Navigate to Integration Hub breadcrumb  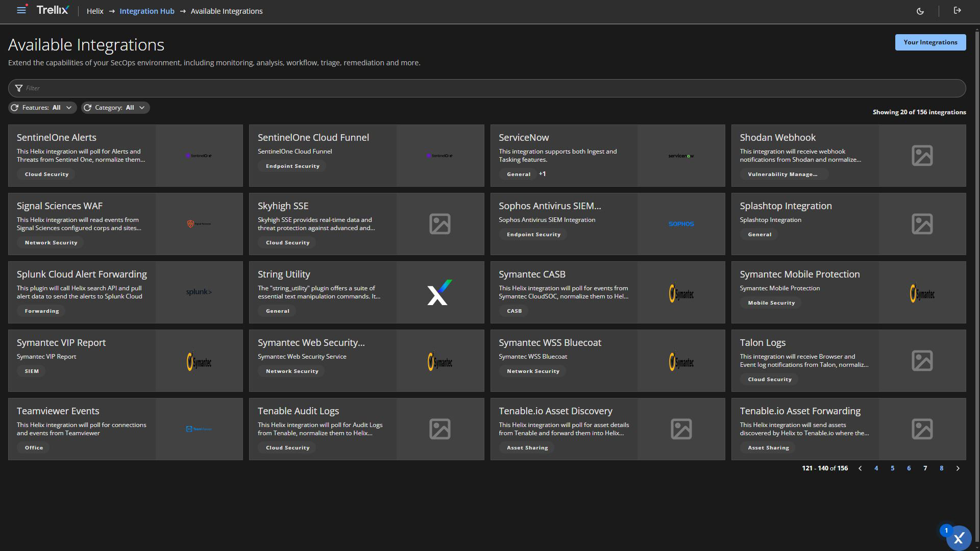[x=146, y=11]
